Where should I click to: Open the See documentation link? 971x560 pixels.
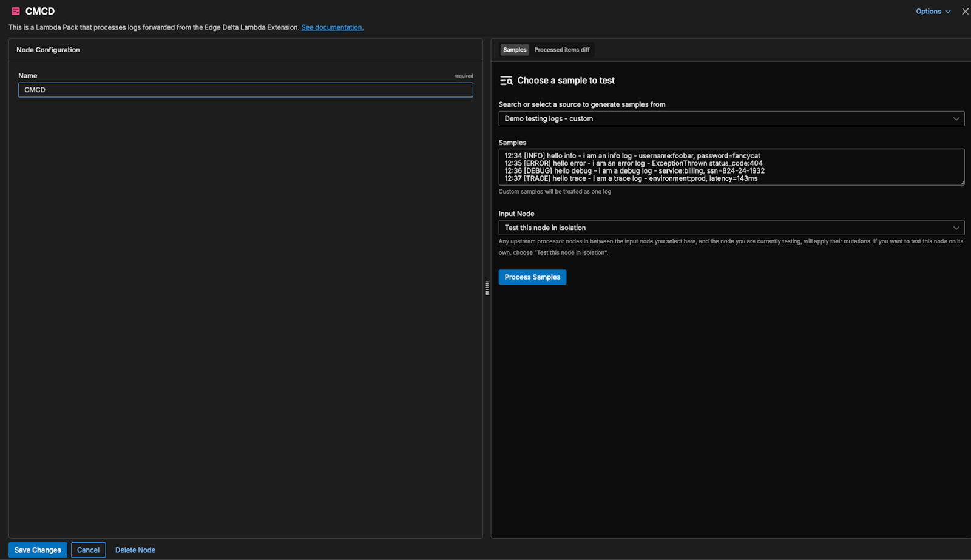(332, 27)
